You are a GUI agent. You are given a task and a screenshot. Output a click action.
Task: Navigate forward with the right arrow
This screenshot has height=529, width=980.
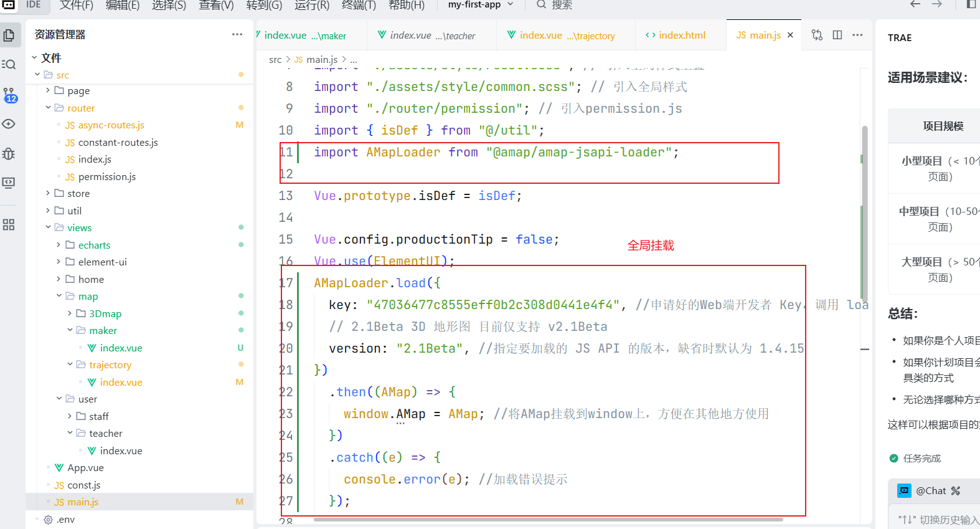pyautogui.click(x=936, y=4)
